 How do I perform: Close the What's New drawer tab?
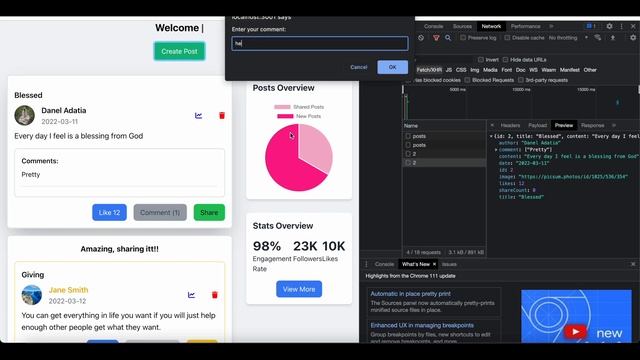[434, 264]
